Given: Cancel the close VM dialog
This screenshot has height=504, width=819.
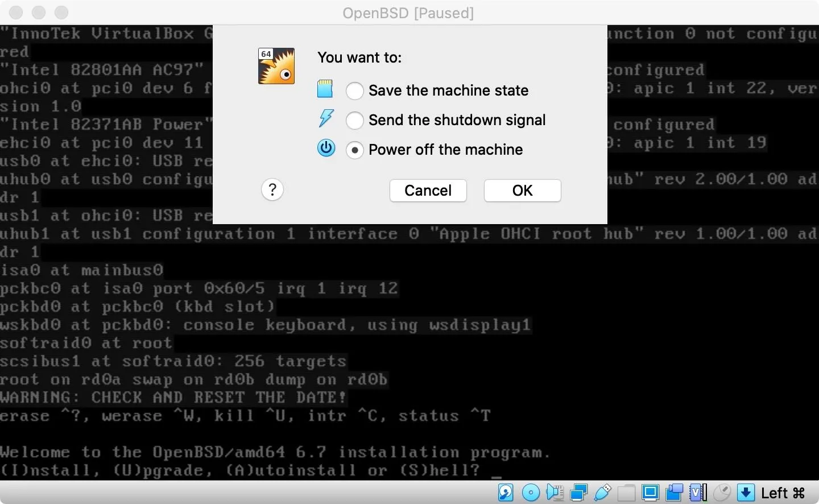Looking at the screenshot, I should pos(428,191).
